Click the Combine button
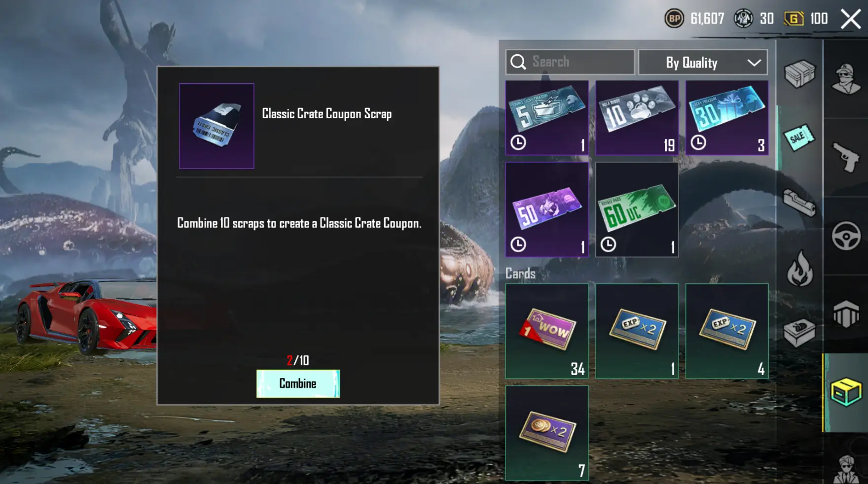The image size is (868, 484). coord(298,383)
